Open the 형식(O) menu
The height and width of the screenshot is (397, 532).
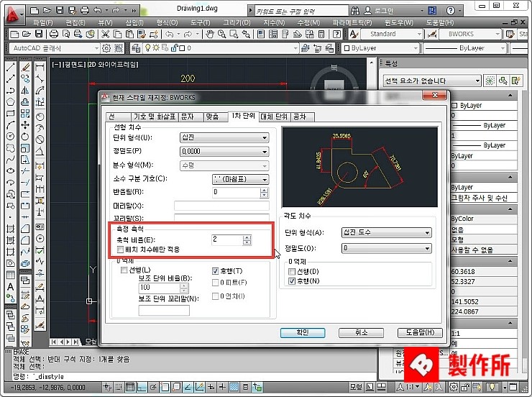pyautogui.click(x=167, y=23)
